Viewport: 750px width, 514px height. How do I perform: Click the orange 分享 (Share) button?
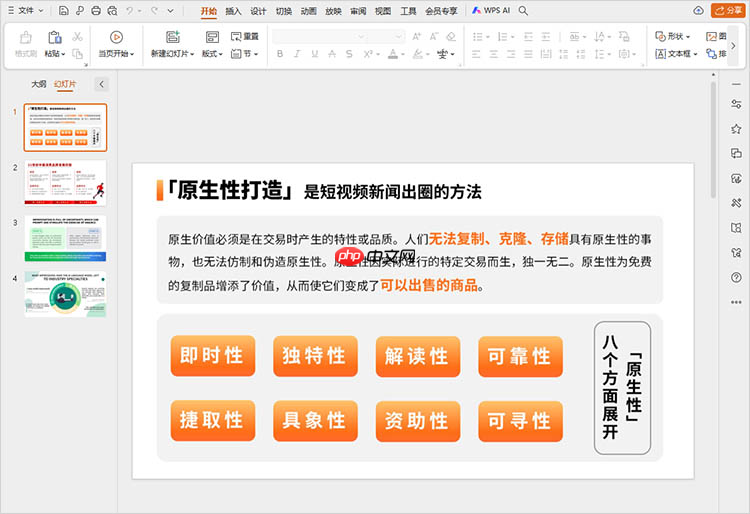[x=728, y=11]
